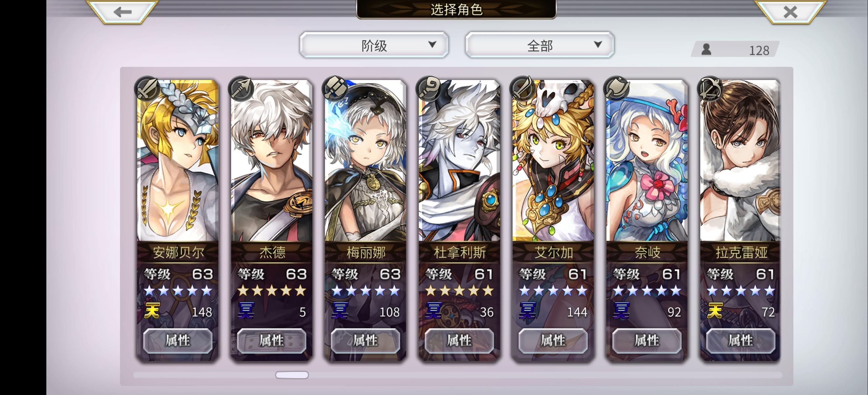Viewport: 868px width, 395px height.
Task: Click the back arrow icon
Action: click(x=122, y=12)
